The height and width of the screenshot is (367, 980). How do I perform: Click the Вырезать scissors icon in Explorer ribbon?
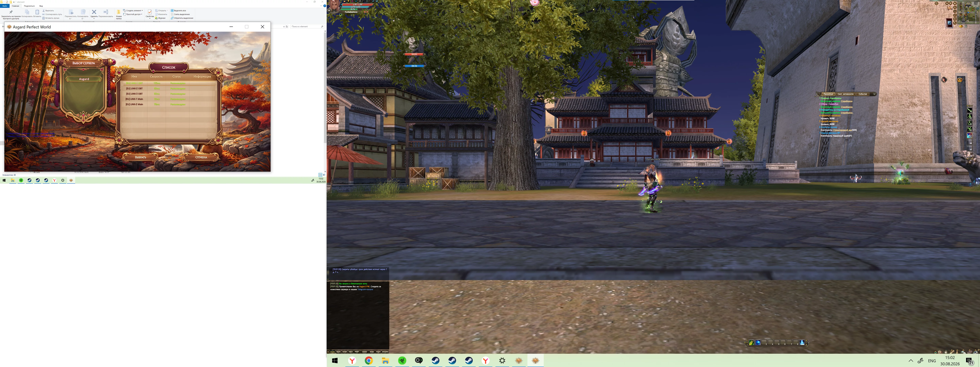click(x=44, y=11)
